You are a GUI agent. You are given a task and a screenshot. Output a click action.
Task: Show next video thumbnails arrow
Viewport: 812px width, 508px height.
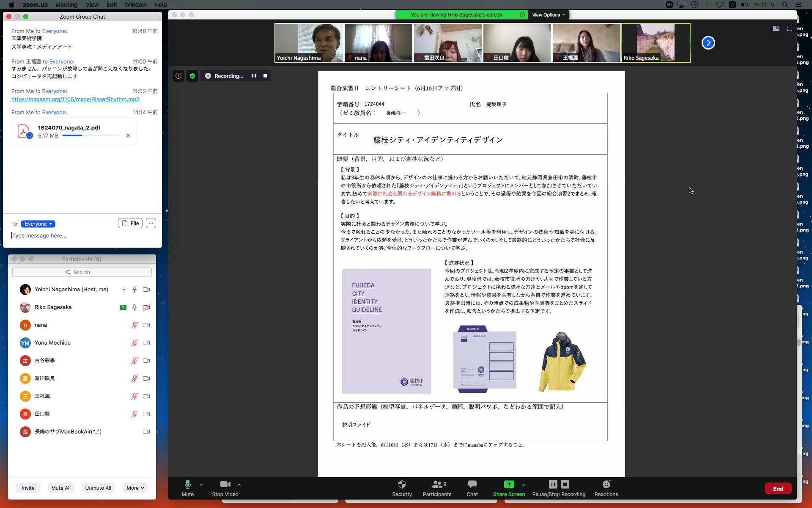(708, 43)
